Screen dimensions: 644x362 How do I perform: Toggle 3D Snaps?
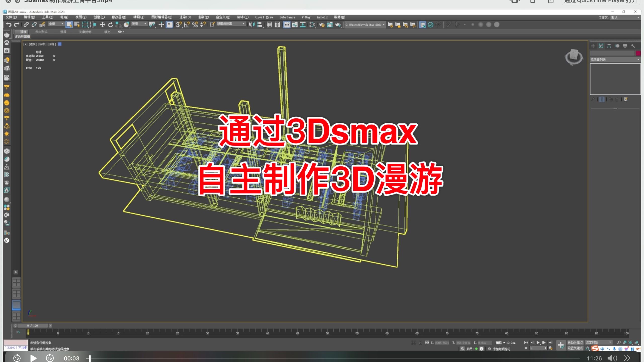(179, 24)
